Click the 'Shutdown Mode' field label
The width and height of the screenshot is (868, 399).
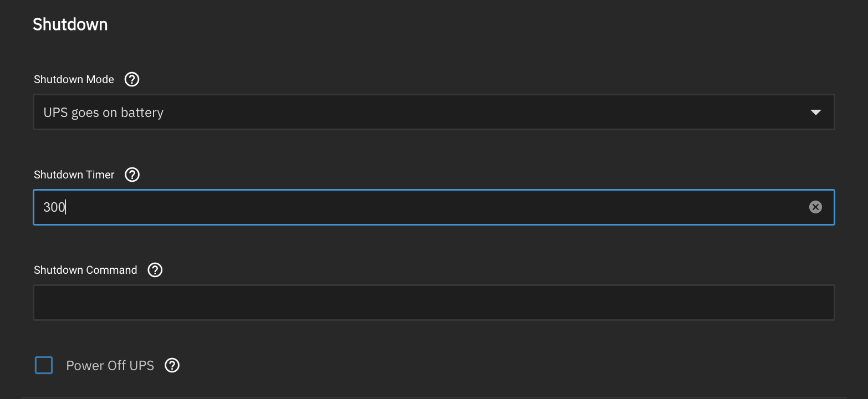[74, 79]
